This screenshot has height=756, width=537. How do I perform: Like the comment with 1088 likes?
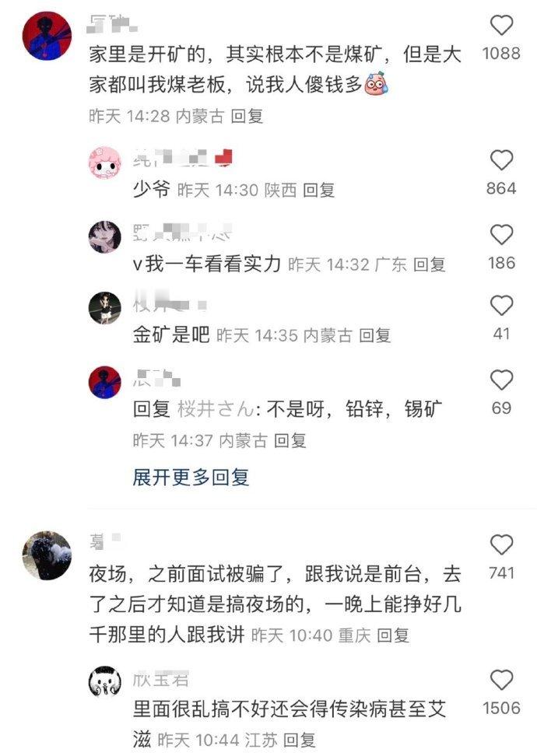(x=501, y=25)
